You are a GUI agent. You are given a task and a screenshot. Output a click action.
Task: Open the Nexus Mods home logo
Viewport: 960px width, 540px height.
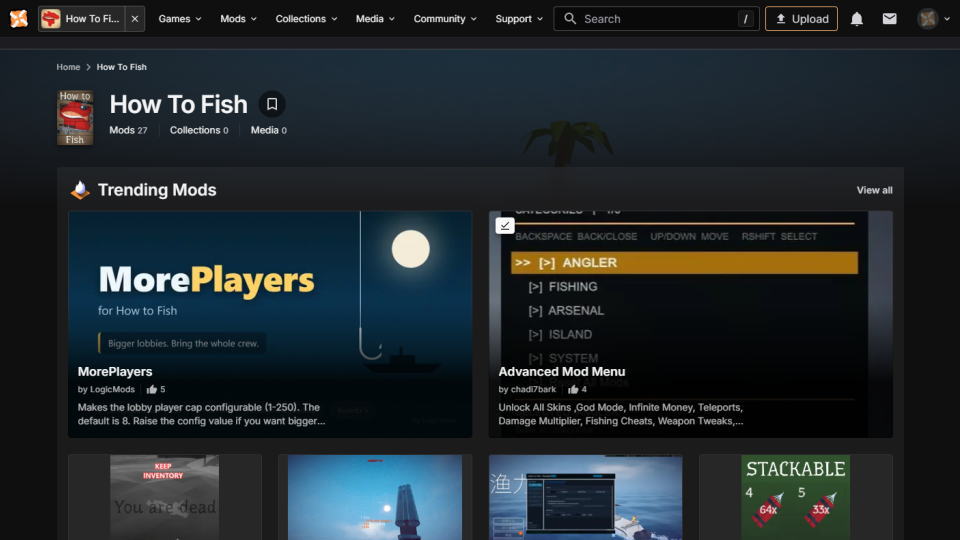pos(18,18)
